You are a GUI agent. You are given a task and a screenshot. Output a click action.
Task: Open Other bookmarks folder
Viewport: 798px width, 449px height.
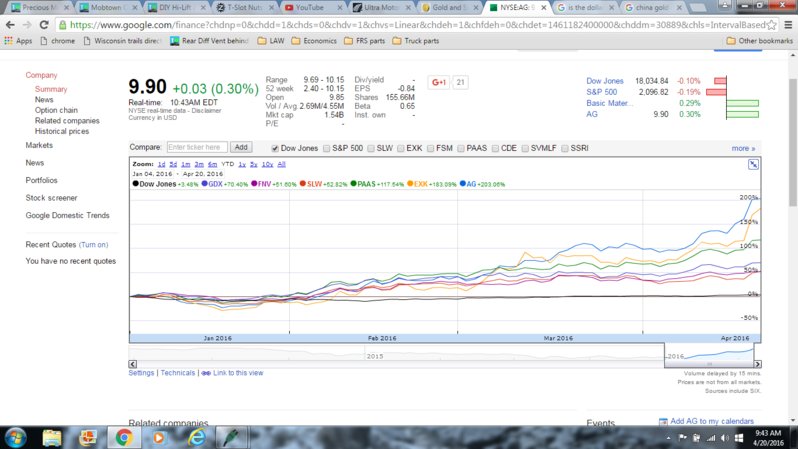759,41
